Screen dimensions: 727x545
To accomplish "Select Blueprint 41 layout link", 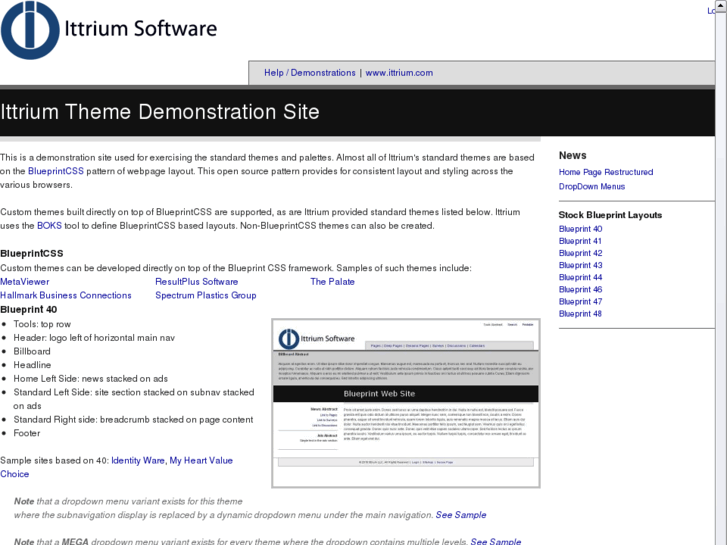I will coord(580,241).
